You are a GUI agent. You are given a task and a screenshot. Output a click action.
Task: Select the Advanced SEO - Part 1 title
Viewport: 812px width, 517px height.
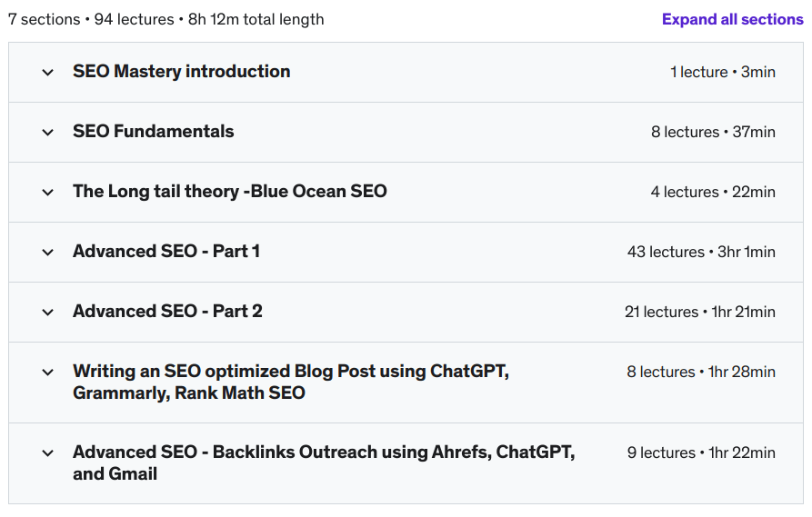166,252
